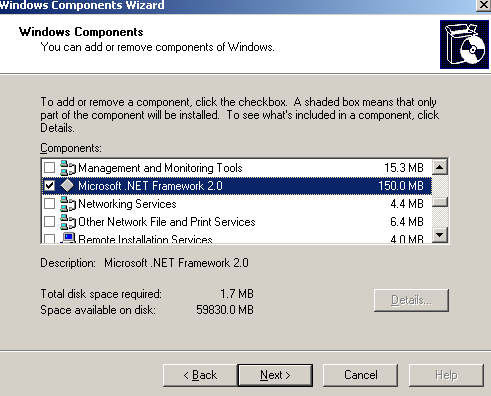
Task: Click the .NET Framework diamond icon
Action: 68,186
